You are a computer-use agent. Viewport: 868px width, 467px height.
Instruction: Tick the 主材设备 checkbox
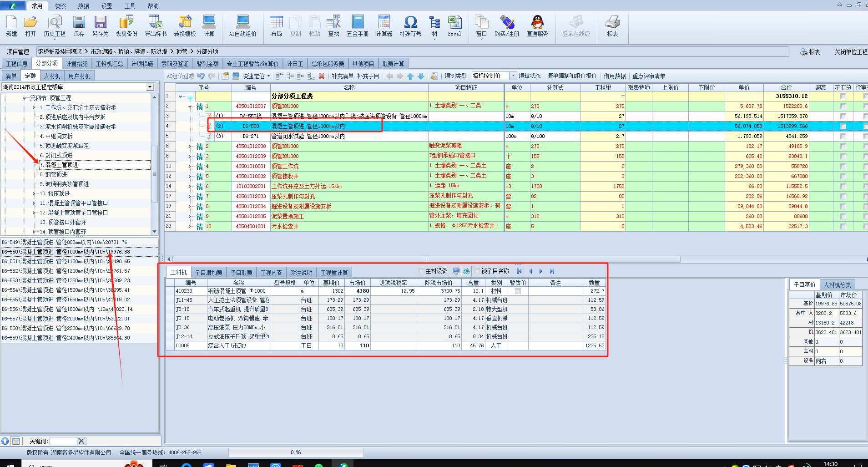coord(421,271)
